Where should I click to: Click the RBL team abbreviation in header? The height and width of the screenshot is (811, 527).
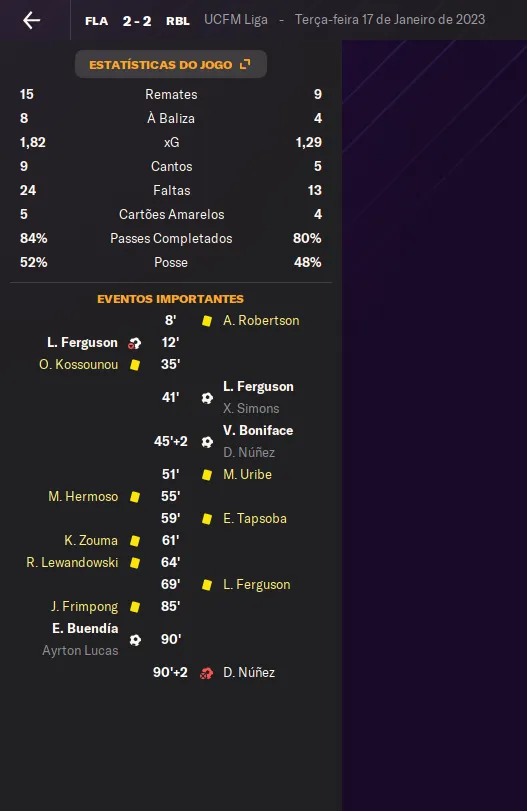[x=178, y=21]
